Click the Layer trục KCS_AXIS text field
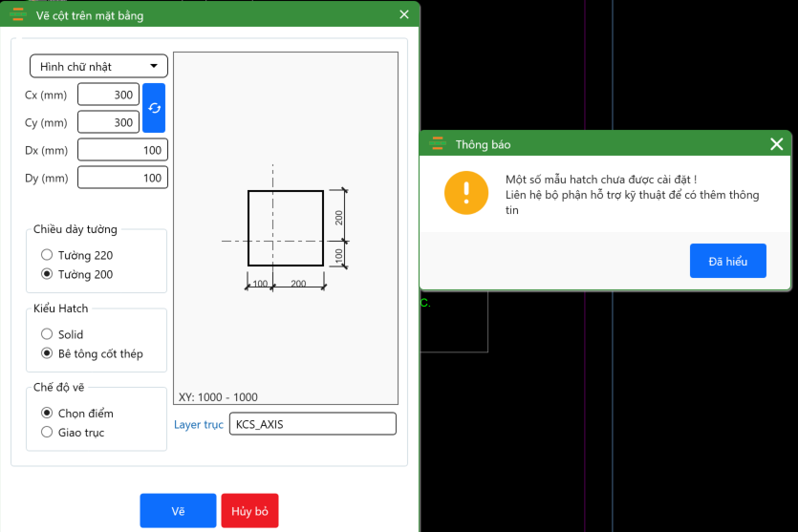 [313, 424]
